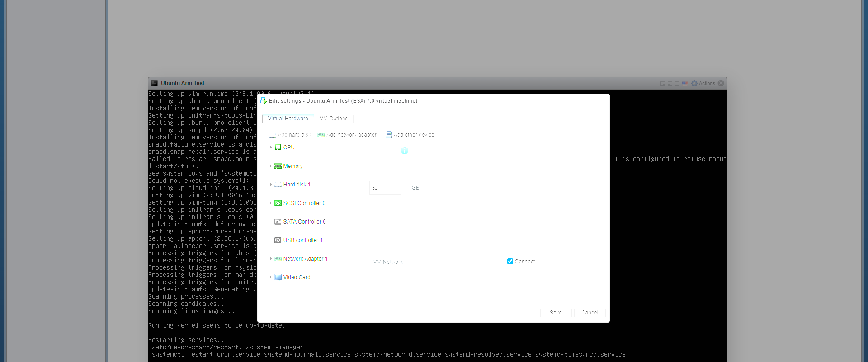Viewport: 868px width, 362px height.
Task: Switch to the VM Options tab
Action: pos(334,119)
